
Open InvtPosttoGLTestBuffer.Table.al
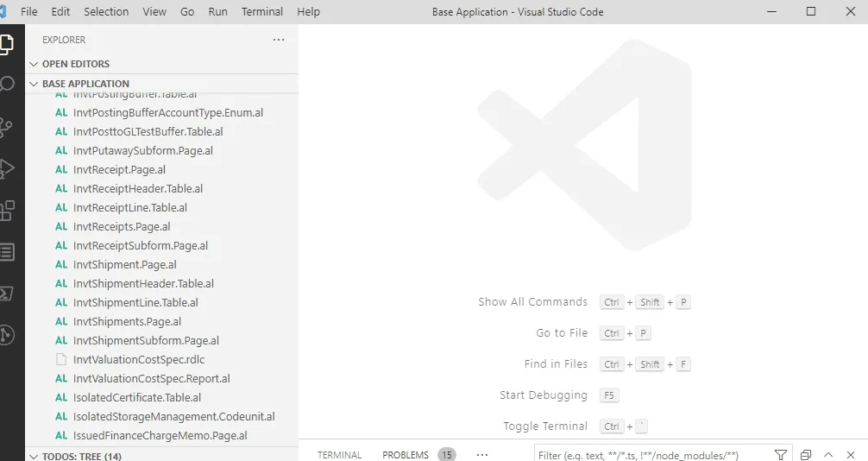pyautogui.click(x=148, y=132)
